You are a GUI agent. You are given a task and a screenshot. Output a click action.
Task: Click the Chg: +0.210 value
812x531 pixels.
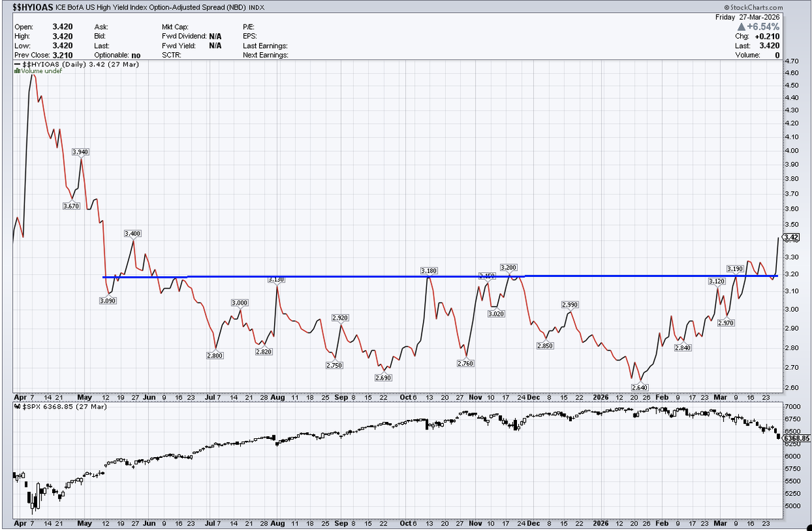[756, 36]
